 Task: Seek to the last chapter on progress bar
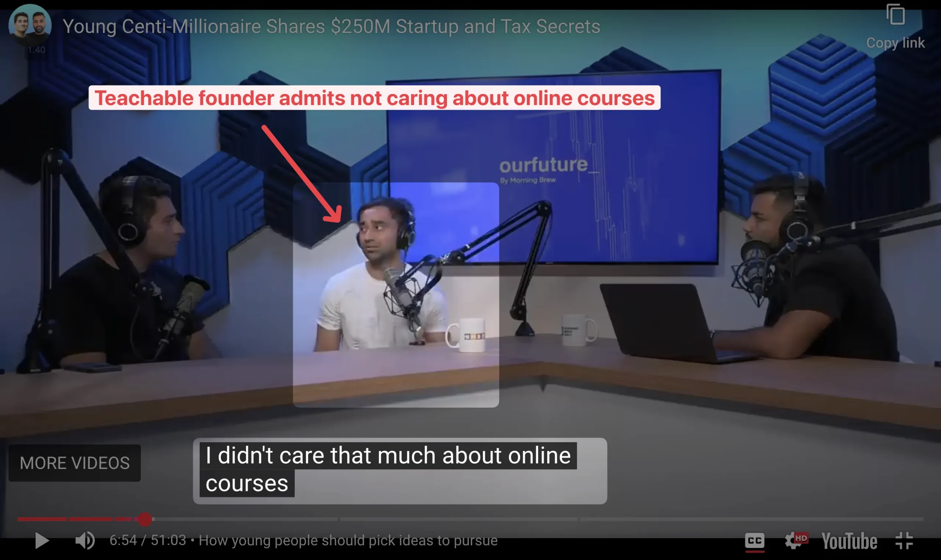[x=752, y=519]
